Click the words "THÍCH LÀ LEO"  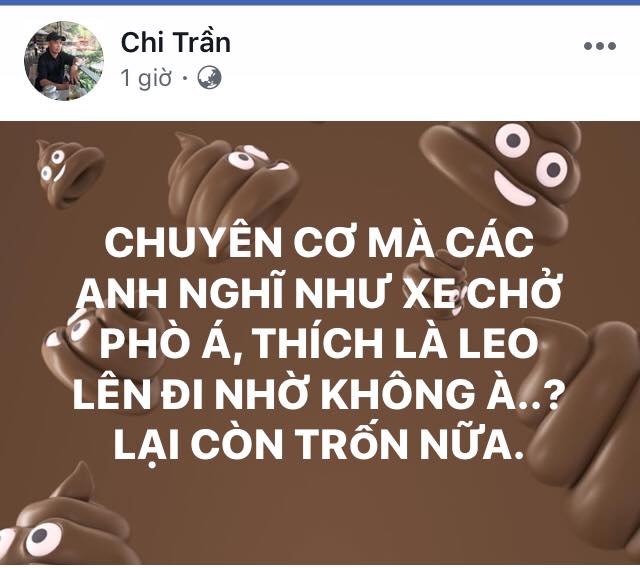[396, 344]
